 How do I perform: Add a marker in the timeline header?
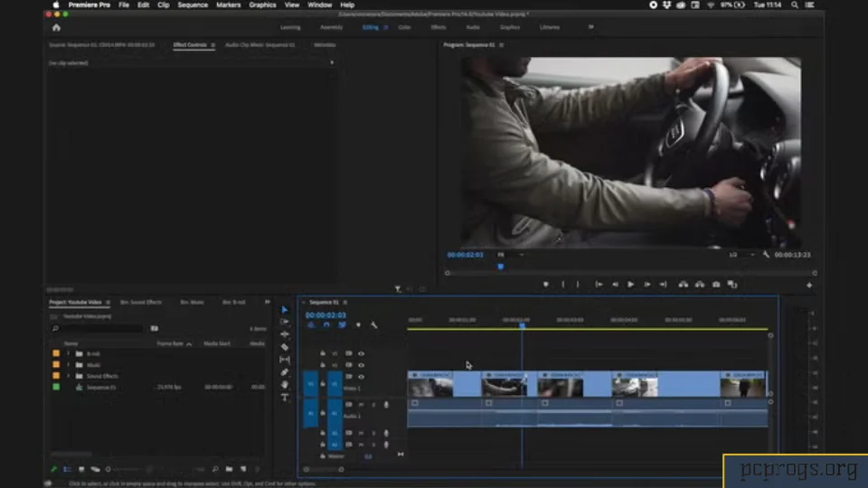[x=358, y=325]
